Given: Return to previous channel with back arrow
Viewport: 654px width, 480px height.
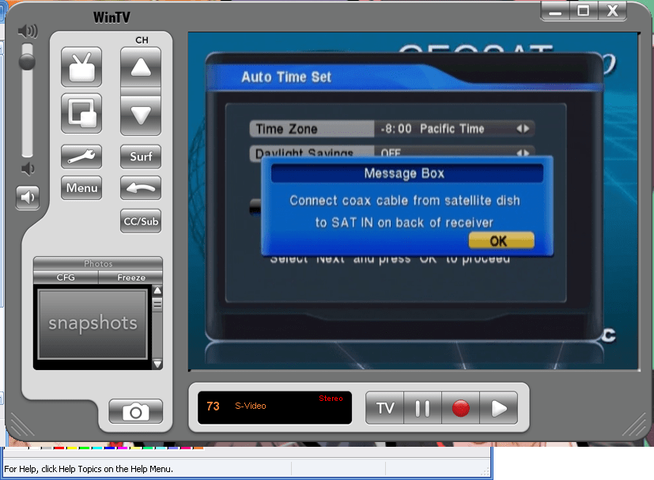Looking at the screenshot, I should [x=141, y=188].
